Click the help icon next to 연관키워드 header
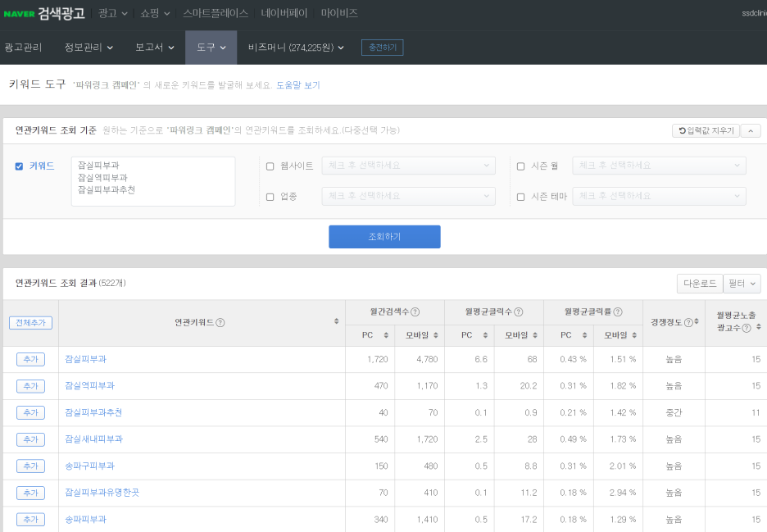 tap(220, 323)
